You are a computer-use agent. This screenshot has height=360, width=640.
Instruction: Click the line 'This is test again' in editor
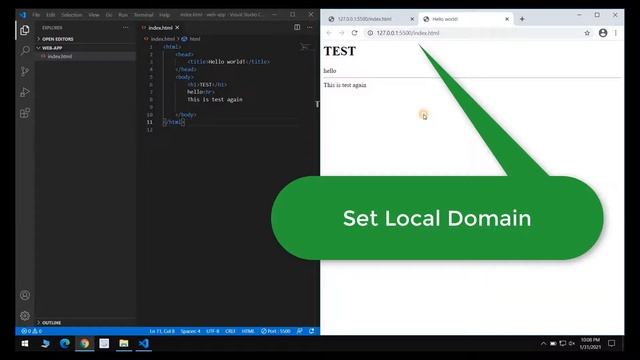[215, 100]
